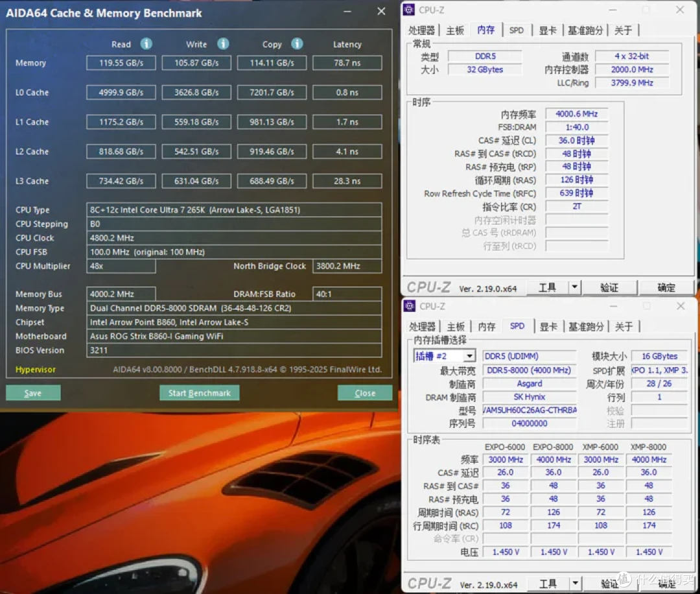Click 32 GBytes size value in CPU-Z

(x=485, y=69)
